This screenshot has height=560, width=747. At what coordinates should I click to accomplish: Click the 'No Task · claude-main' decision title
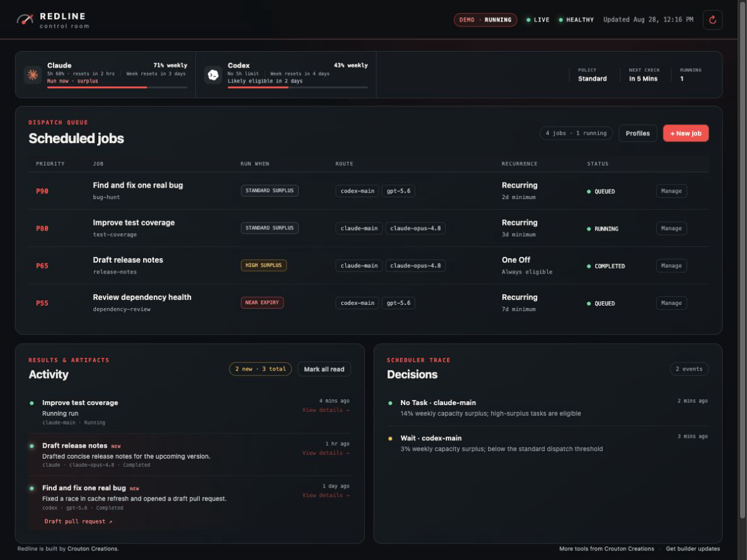438,403
